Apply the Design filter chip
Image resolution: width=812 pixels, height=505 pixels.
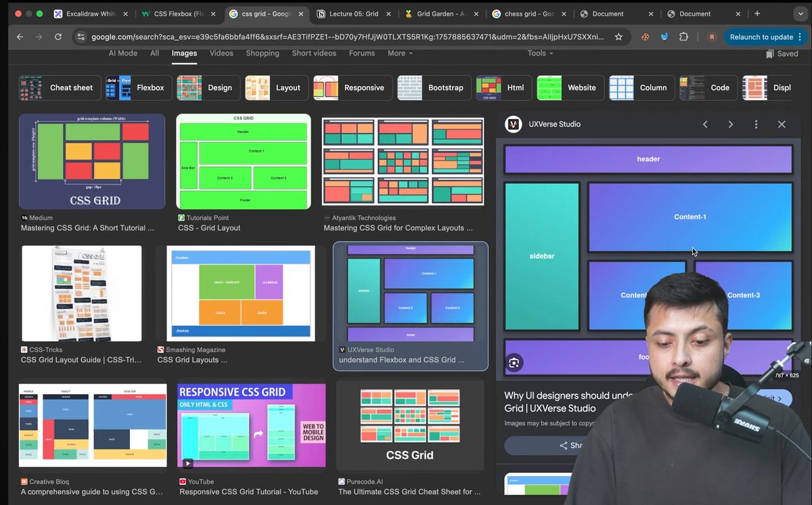coord(208,88)
